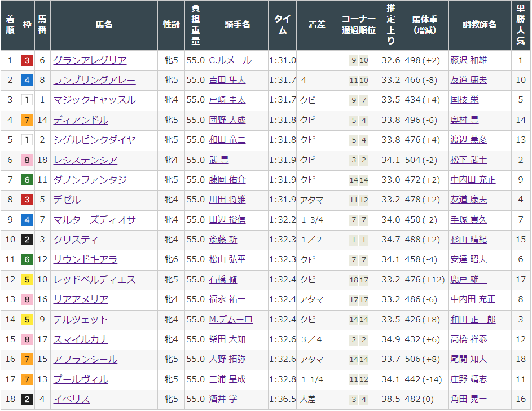This screenshot has height=411, width=532.
Task: Open trainer 高橋 祥泰 profile
Action: point(469,339)
